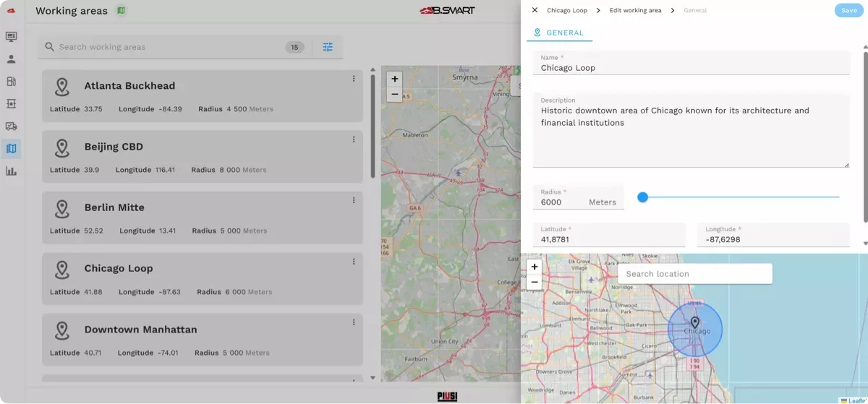
Task: Open the dashboard monitor icon in sidebar
Action: point(11,37)
